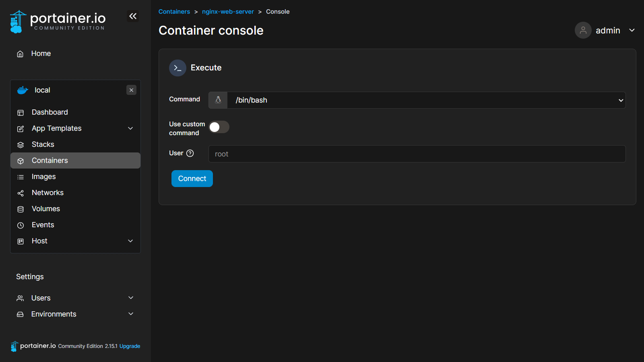Open the admin account dropdown chevron

click(632, 30)
